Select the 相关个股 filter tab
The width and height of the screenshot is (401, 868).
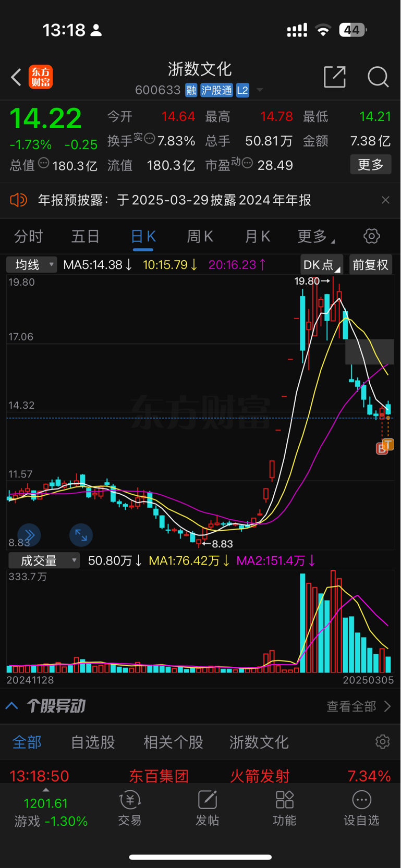point(173,742)
